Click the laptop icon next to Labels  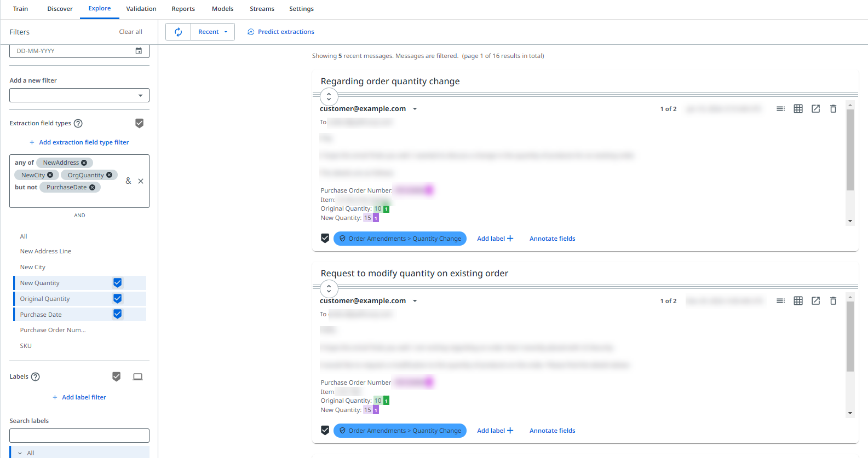(137, 376)
